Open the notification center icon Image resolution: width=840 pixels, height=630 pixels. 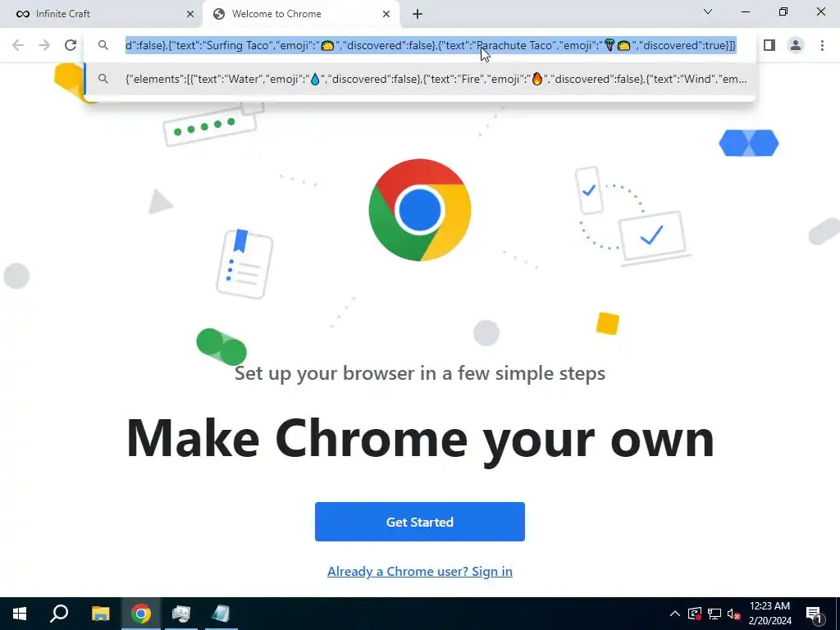click(x=815, y=614)
